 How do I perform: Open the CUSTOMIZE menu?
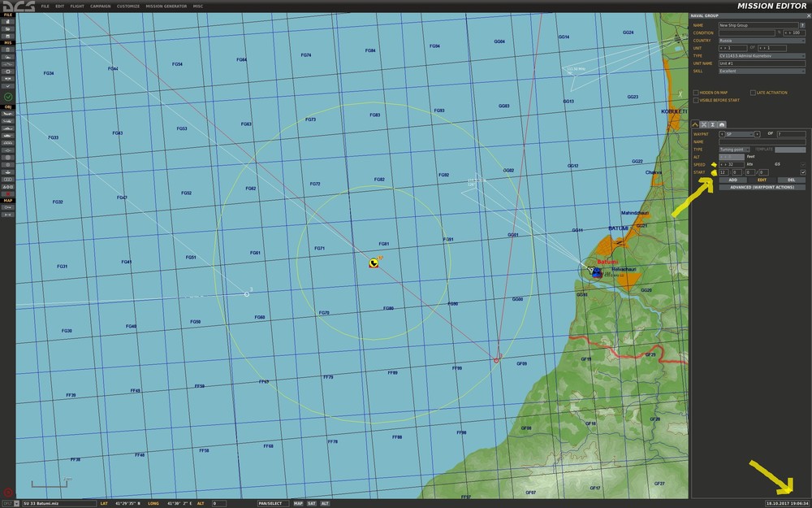click(128, 7)
